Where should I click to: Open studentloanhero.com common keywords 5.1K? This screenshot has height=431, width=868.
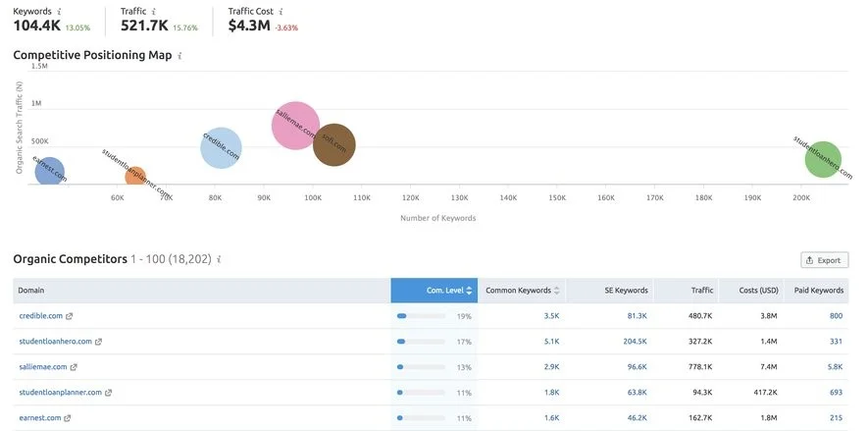[552, 342]
